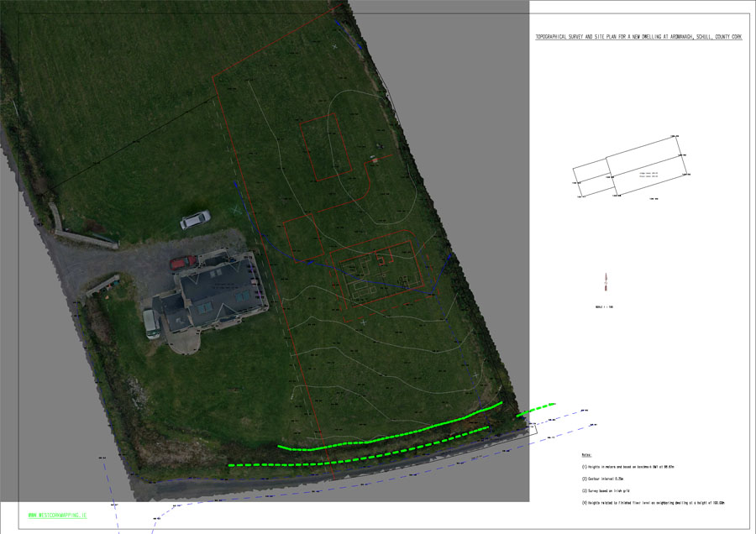Click the underlined 'Notes:' heading
Screen dimensions: 756x534
(x=586, y=455)
